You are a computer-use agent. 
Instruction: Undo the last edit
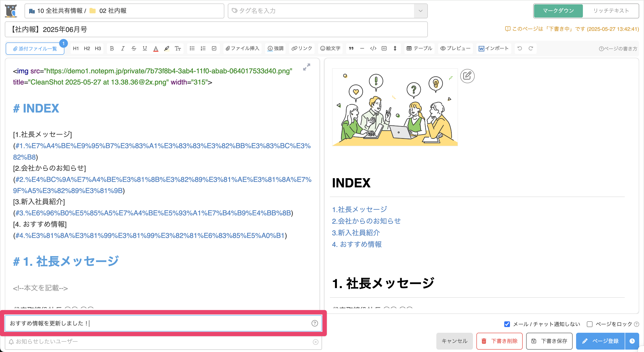[x=520, y=48]
